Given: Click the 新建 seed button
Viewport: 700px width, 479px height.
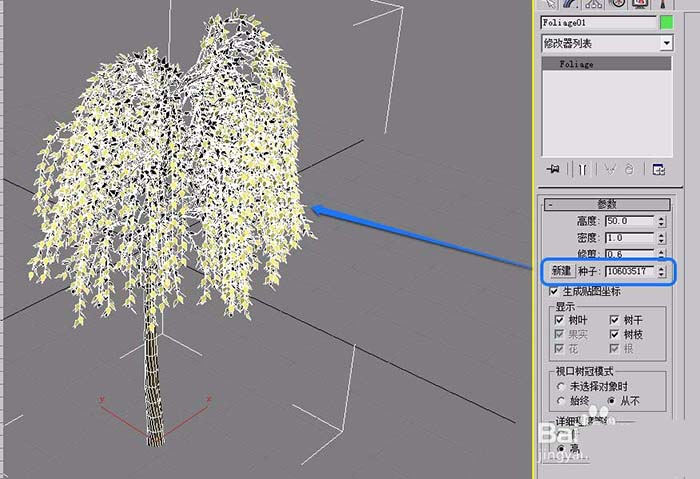Looking at the screenshot, I should point(561,271).
